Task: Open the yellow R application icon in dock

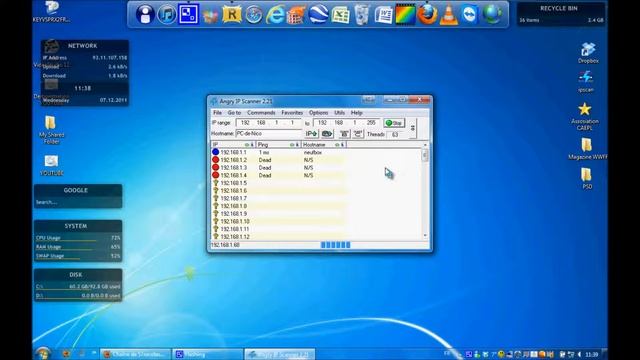Action: tap(232, 15)
